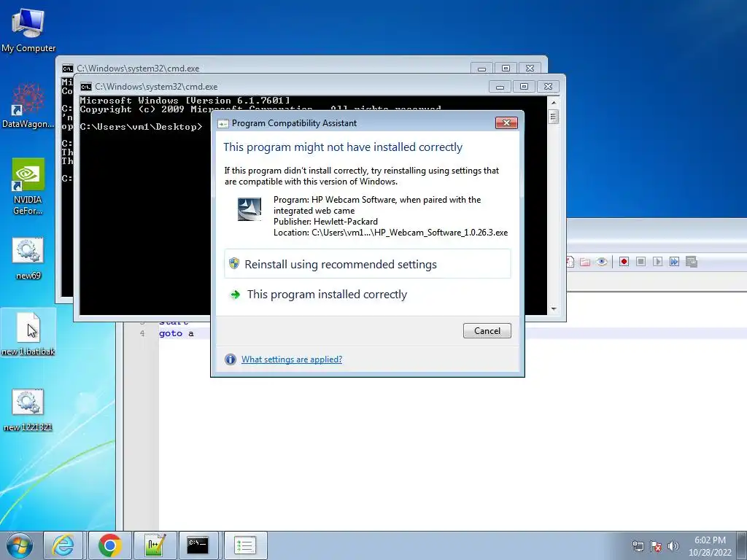The image size is (747, 560).
Task: Click the 'goto a' line in the editor
Action: click(x=177, y=334)
